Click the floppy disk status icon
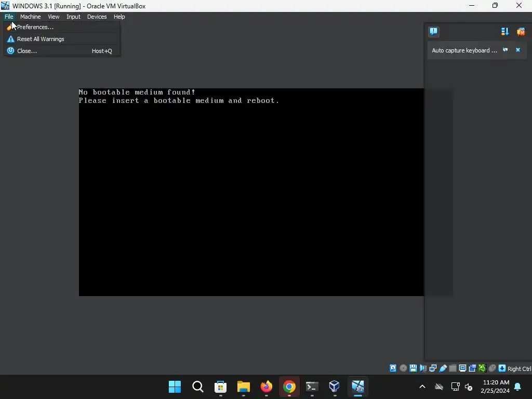 [x=413, y=368]
